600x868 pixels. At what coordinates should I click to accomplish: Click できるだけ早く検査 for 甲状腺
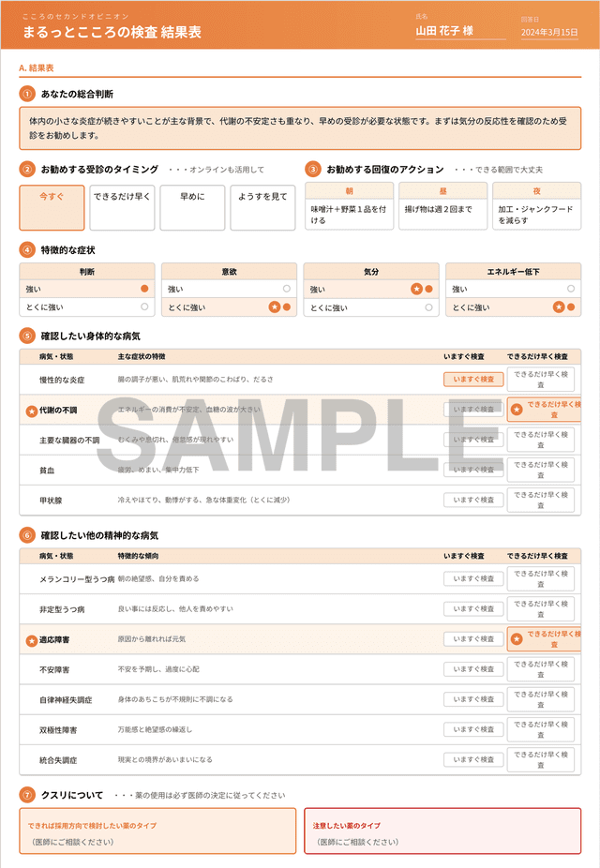(541, 500)
